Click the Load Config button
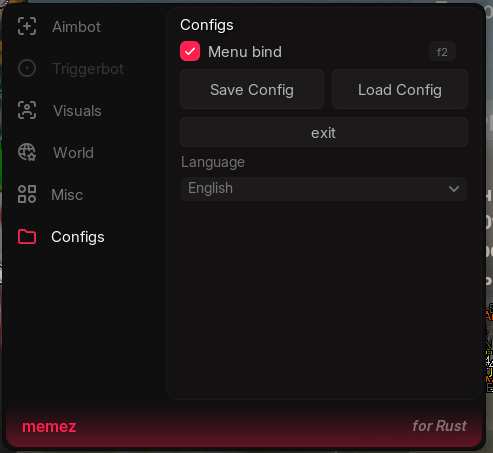This screenshot has height=453, width=493. (x=400, y=89)
